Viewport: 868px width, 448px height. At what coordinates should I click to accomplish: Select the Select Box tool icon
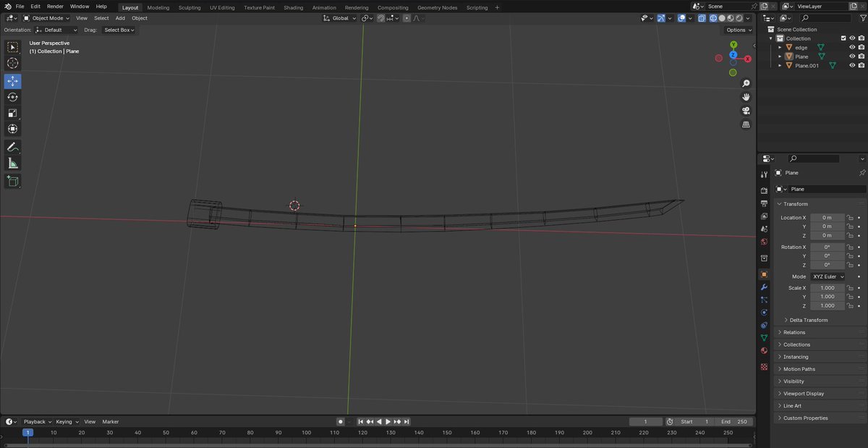(12, 47)
